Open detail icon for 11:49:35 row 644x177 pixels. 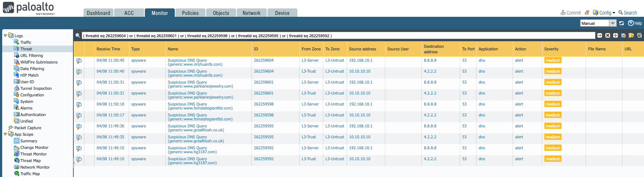click(79, 138)
